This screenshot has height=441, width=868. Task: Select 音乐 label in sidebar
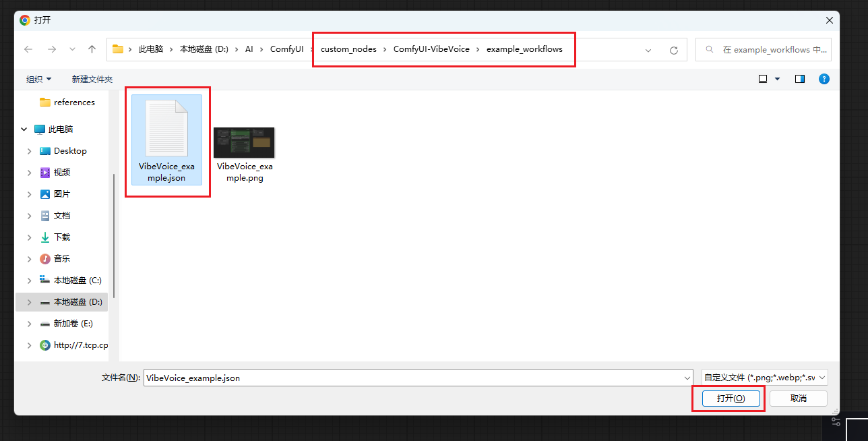(x=62, y=259)
